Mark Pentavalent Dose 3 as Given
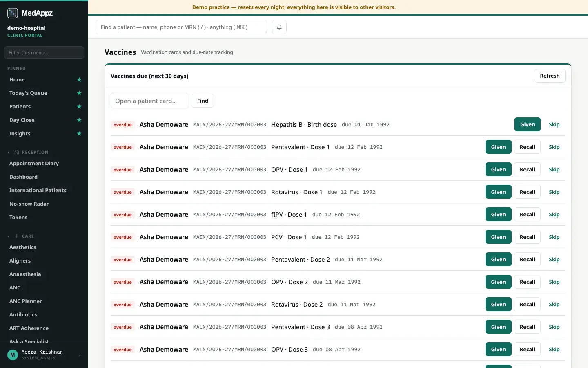588x368 pixels. 498,327
